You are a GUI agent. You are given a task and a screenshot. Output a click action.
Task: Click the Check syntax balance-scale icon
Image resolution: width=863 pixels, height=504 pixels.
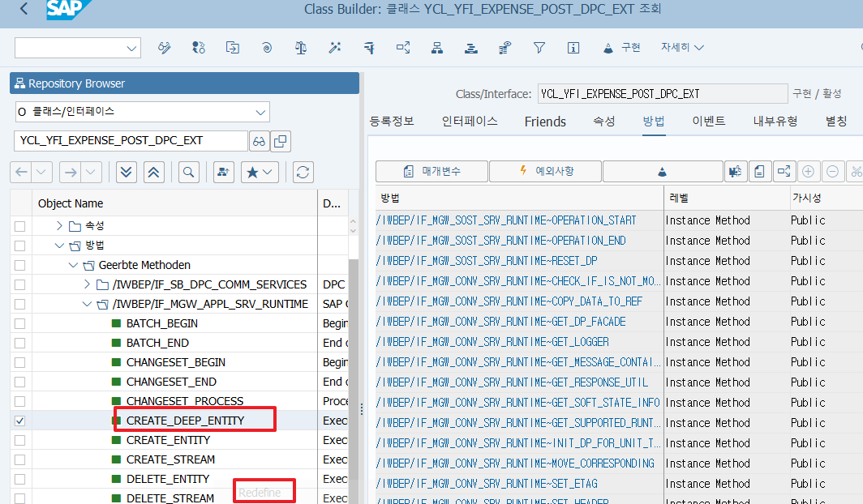[x=300, y=48]
